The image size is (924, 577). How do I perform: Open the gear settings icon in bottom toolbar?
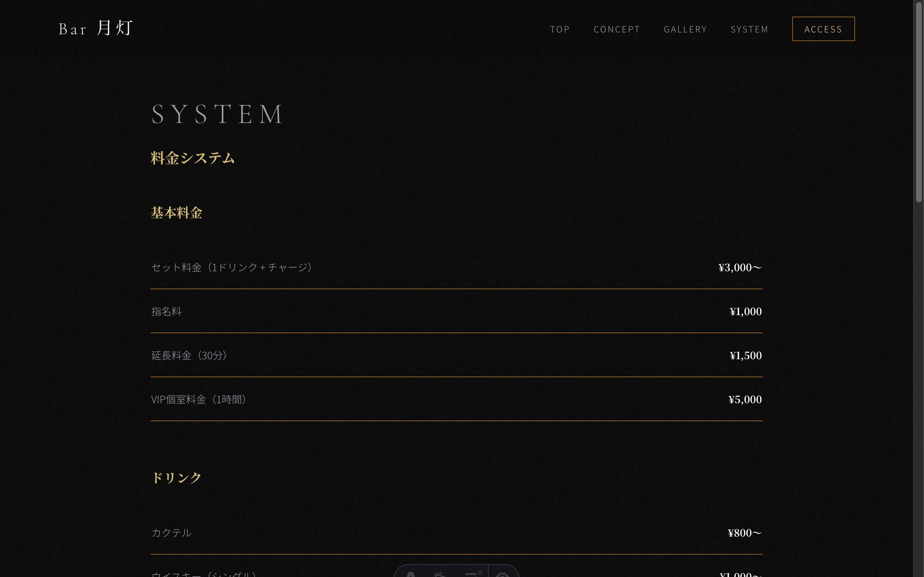point(502,573)
